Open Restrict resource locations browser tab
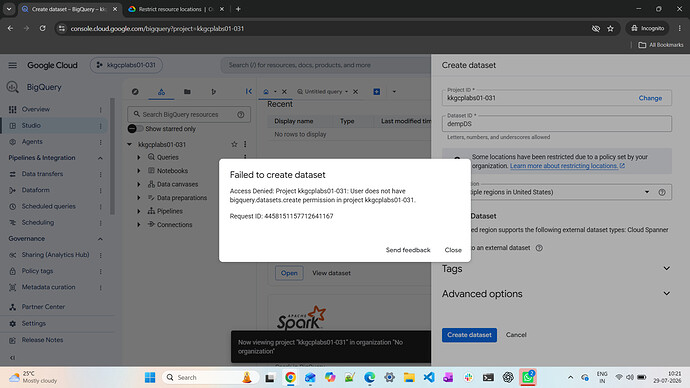The width and height of the screenshot is (690, 388). pos(175,9)
